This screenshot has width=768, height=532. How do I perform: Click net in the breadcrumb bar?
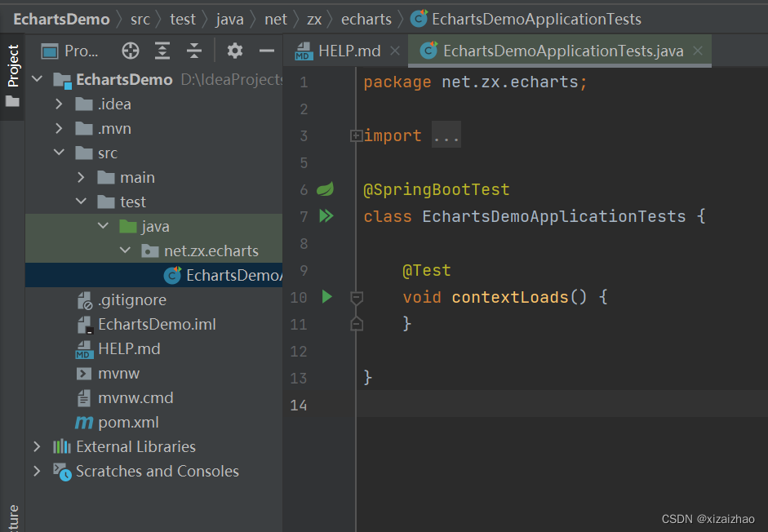[x=276, y=19]
